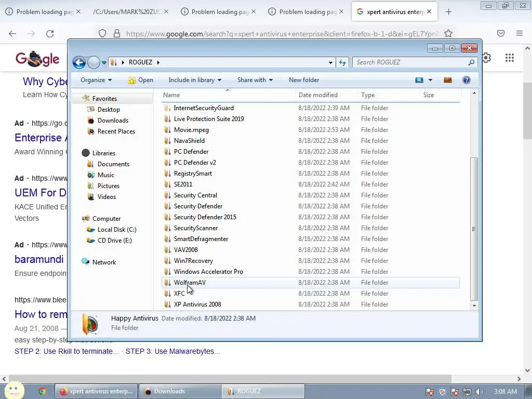The height and width of the screenshot is (399, 532).
Task: Select Downloads in navigation pane
Action: click(x=113, y=121)
